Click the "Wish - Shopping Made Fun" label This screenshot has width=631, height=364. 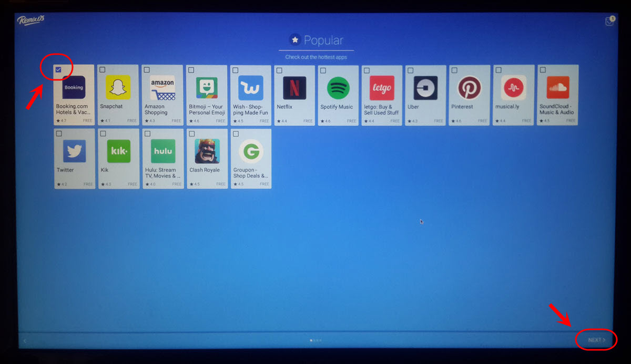[x=250, y=109]
